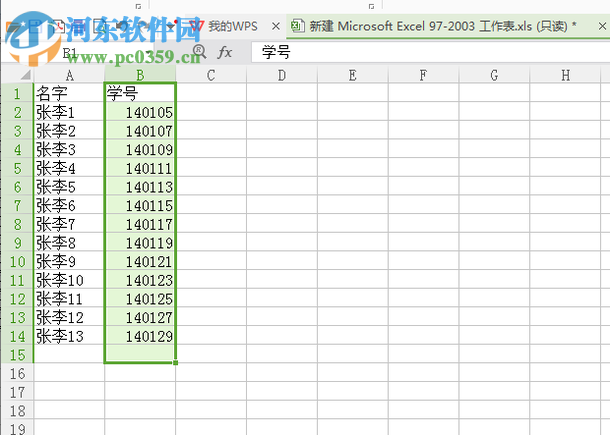
Task: Click cell with value 140117
Action: click(140, 224)
